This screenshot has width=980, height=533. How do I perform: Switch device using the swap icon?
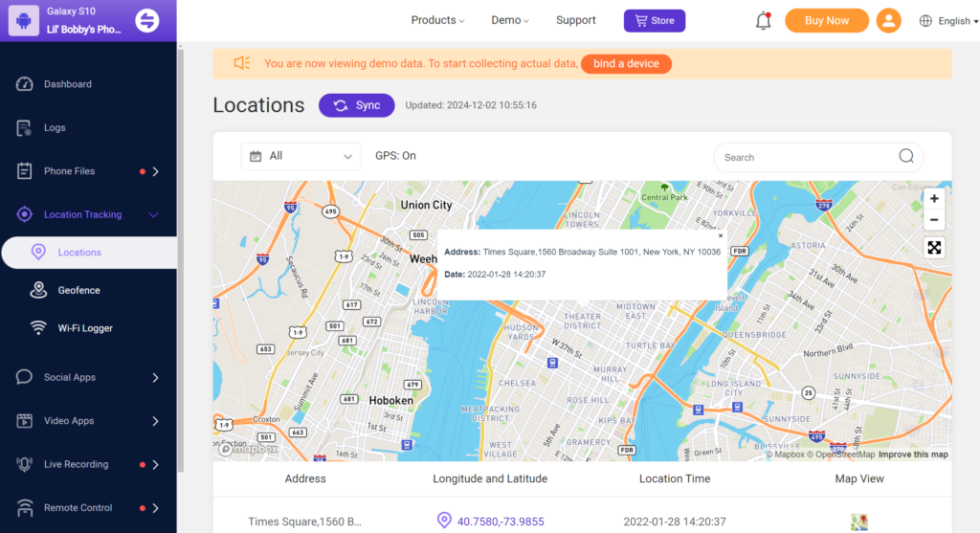click(147, 21)
